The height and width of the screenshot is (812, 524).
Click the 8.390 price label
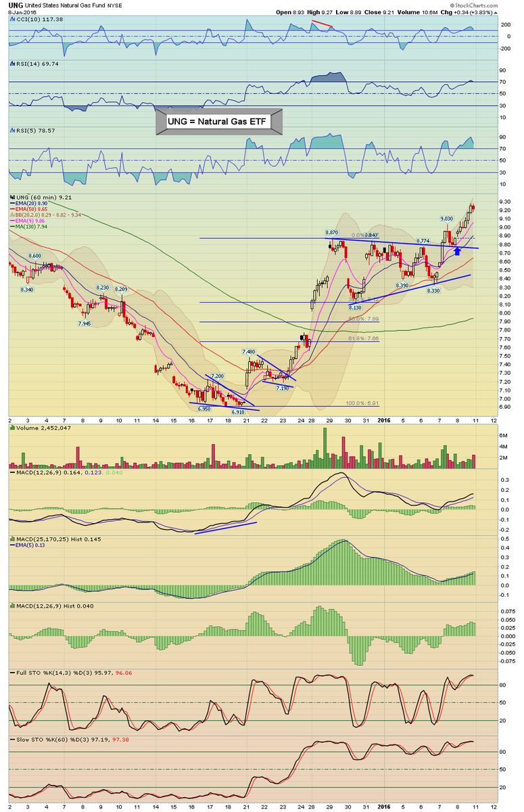tap(402, 286)
